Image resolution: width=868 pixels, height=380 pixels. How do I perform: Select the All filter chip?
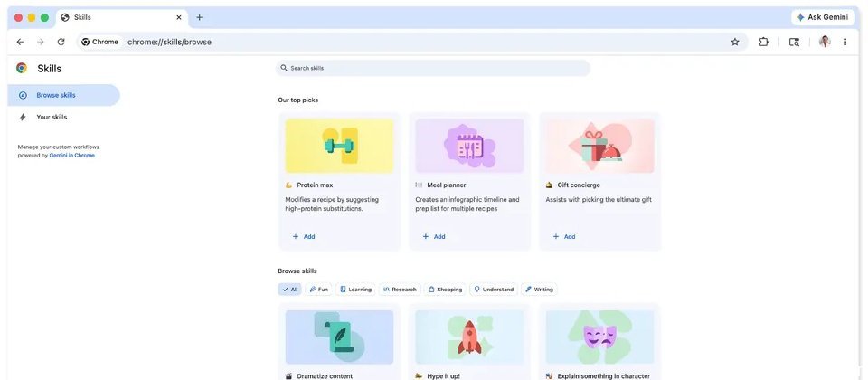coord(289,290)
